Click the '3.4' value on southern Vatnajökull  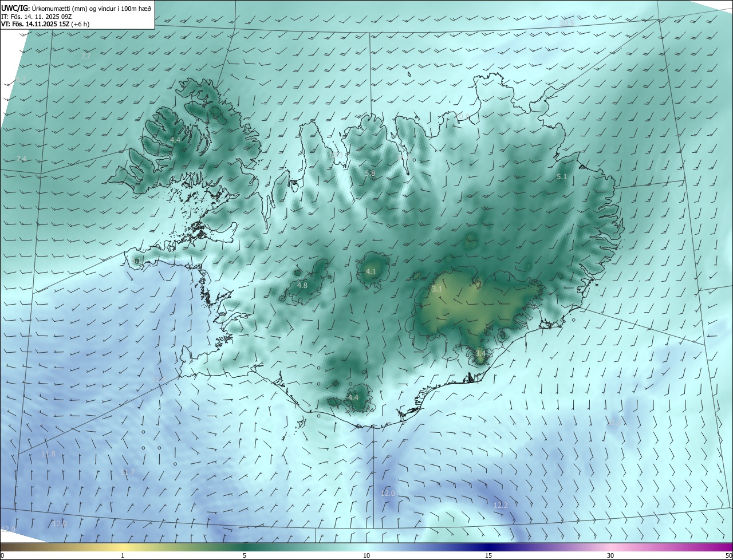coord(480,354)
